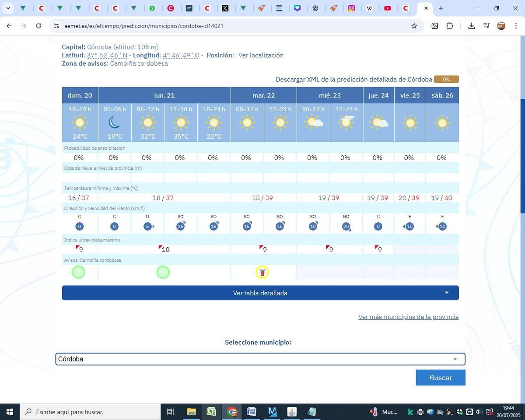
Task: Select the sáb. 26 day header
Action: (442, 95)
